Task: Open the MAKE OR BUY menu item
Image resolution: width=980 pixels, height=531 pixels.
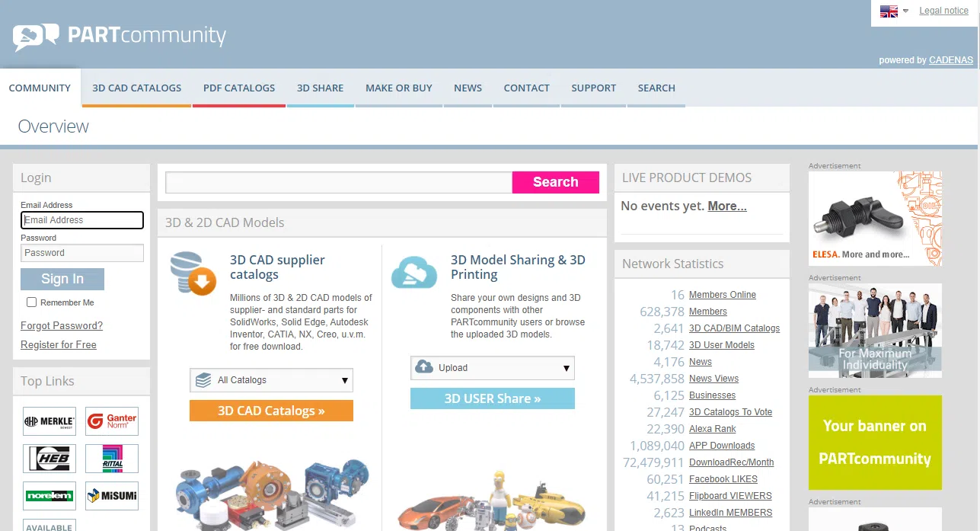Action: [x=398, y=88]
